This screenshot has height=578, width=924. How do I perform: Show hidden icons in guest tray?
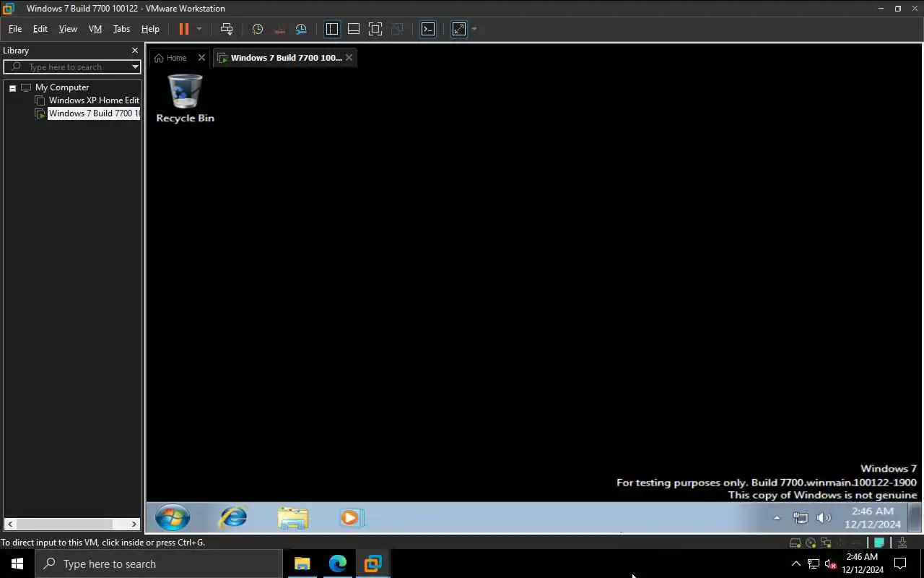click(x=777, y=518)
